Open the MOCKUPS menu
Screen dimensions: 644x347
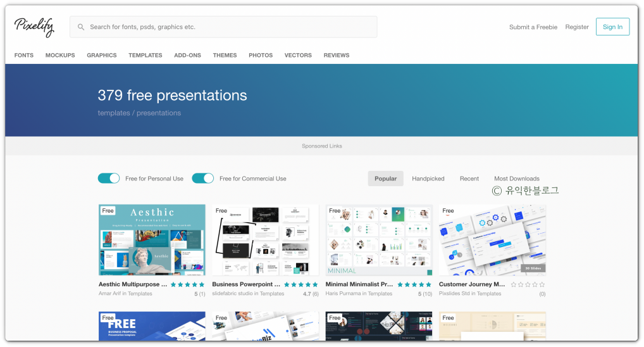tap(60, 55)
